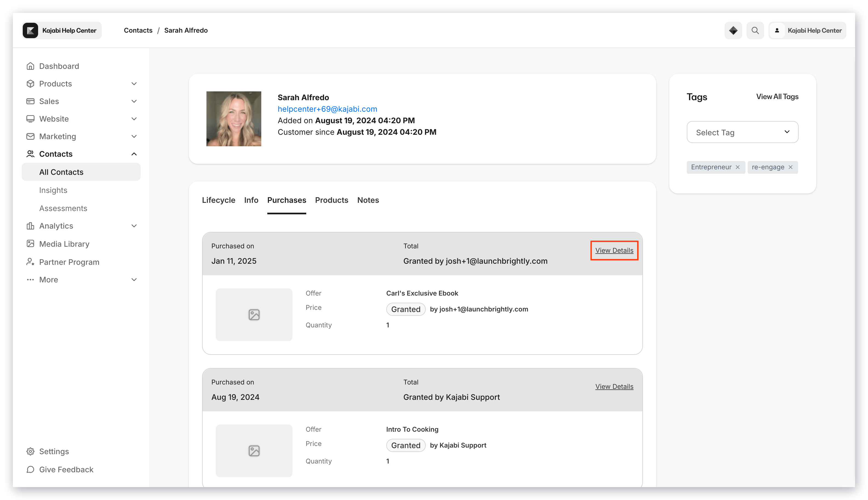Switch to the Products tab
This screenshot has width=868, height=500.
(x=331, y=200)
